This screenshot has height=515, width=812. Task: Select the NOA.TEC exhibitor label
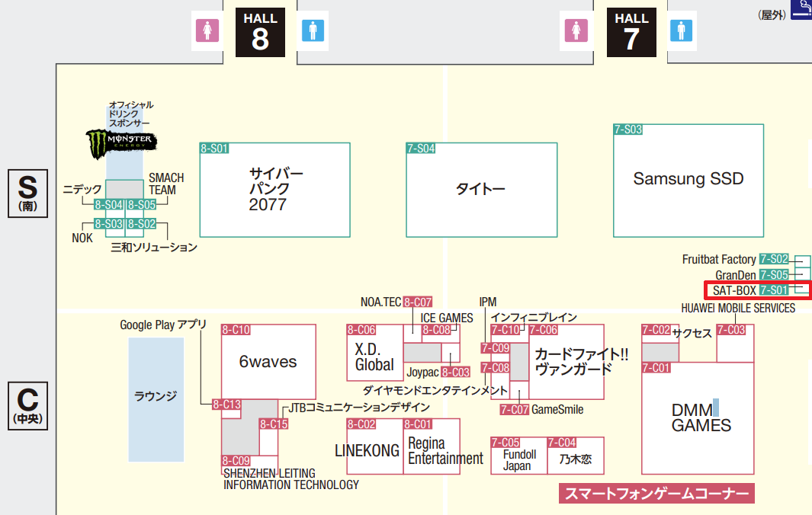(380, 302)
